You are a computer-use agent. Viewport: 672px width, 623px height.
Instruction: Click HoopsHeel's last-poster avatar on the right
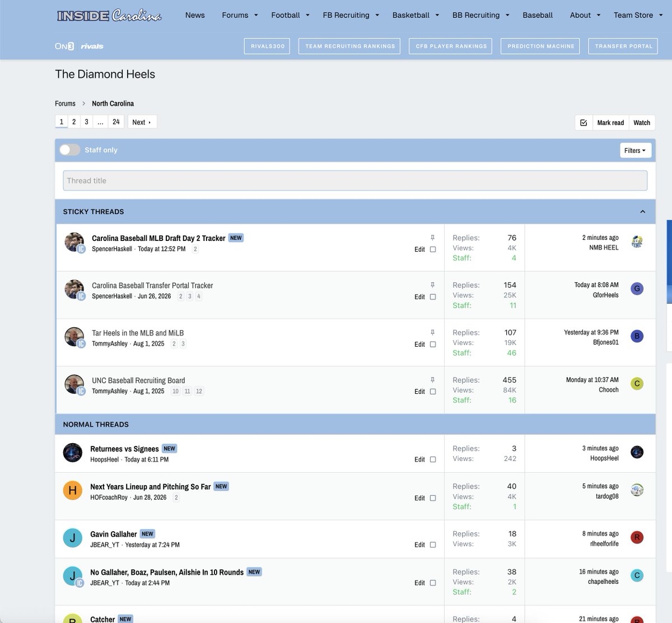(x=637, y=452)
